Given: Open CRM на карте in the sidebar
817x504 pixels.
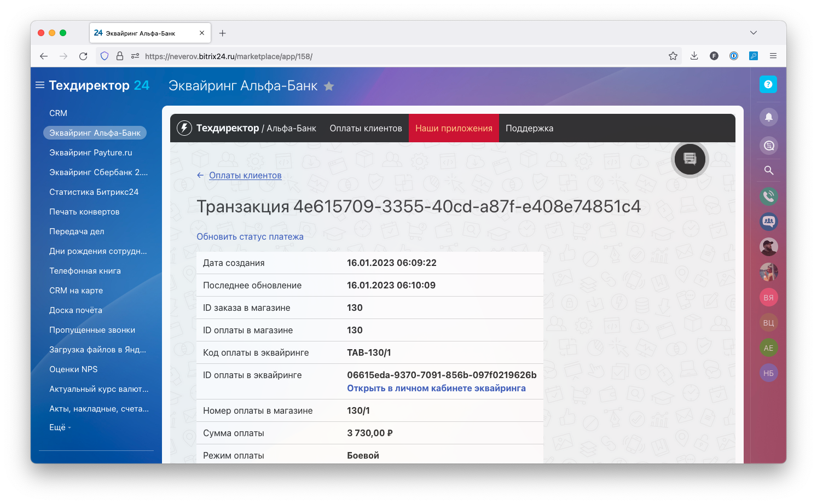Looking at the screenshot, I should [76, 291].
